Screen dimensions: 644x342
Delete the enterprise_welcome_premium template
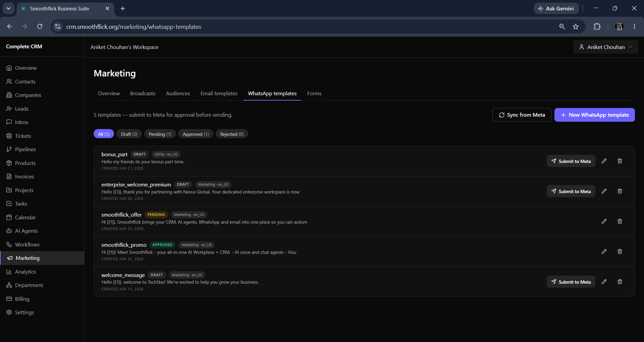tap(620, 191)
